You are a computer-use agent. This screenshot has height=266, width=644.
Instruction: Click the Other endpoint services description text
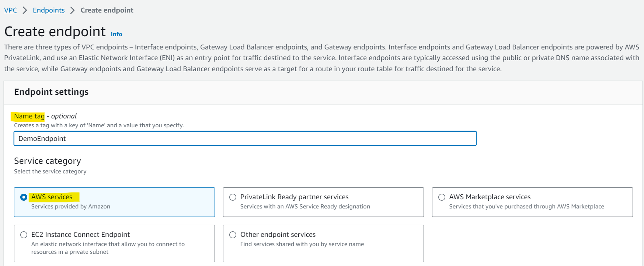click(302, 244)
